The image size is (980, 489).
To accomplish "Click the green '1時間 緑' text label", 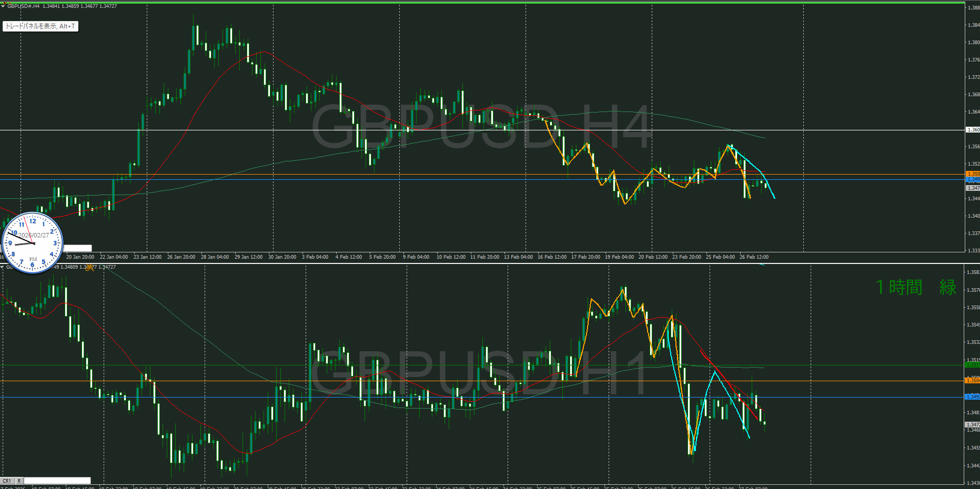I will 916,288.
